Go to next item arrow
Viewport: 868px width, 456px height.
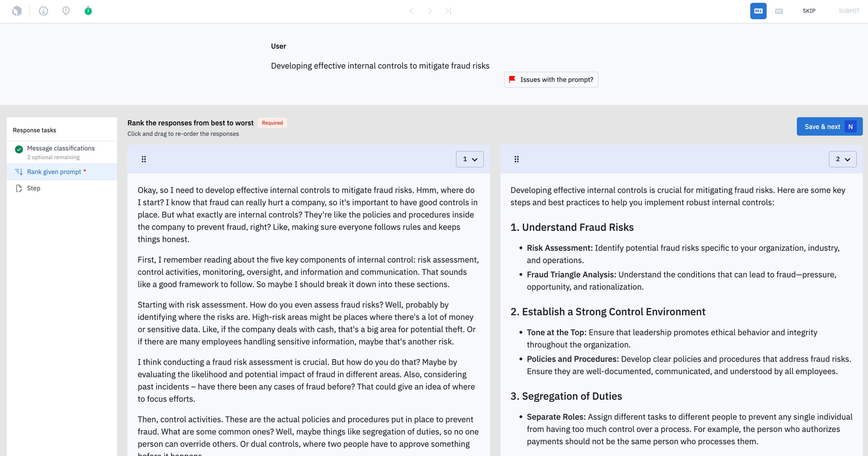[429, 11]
